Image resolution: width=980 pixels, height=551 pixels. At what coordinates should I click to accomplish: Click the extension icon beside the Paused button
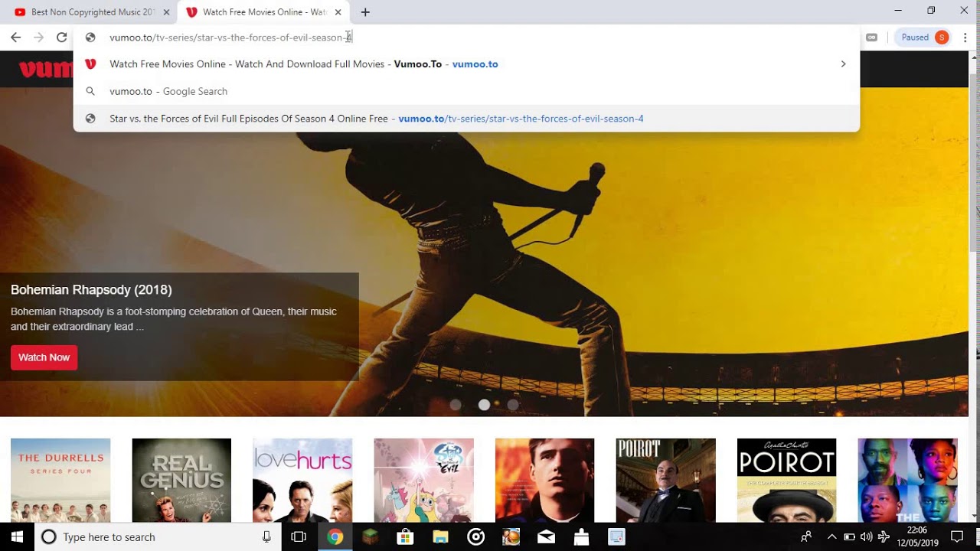871,37
